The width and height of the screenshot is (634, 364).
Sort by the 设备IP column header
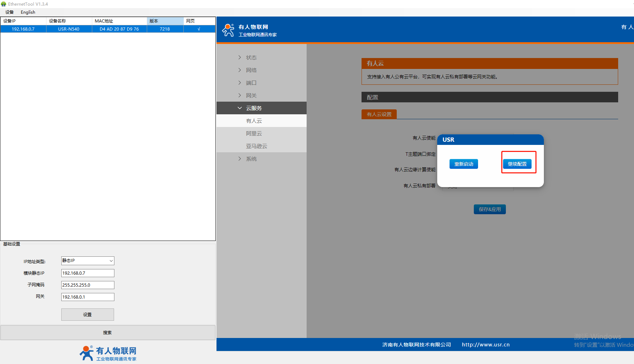23,21
